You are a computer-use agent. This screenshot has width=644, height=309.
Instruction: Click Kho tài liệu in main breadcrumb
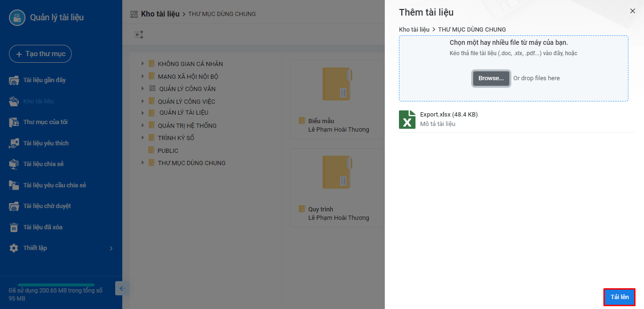tap(160, 14)
